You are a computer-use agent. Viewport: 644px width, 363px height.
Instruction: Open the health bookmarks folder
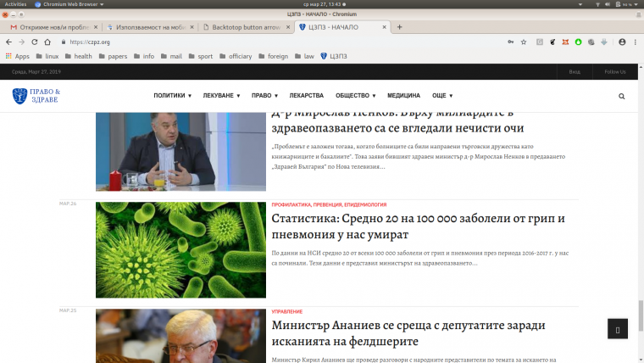78,56
